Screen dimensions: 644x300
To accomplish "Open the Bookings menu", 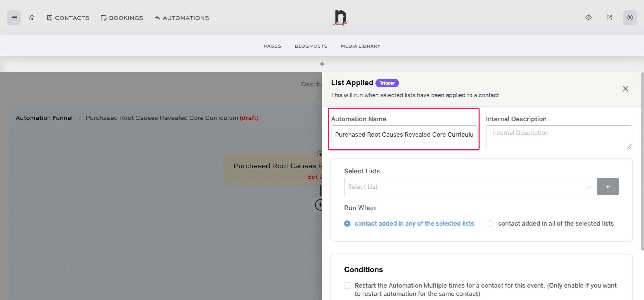I will click(x=122, y=18).
